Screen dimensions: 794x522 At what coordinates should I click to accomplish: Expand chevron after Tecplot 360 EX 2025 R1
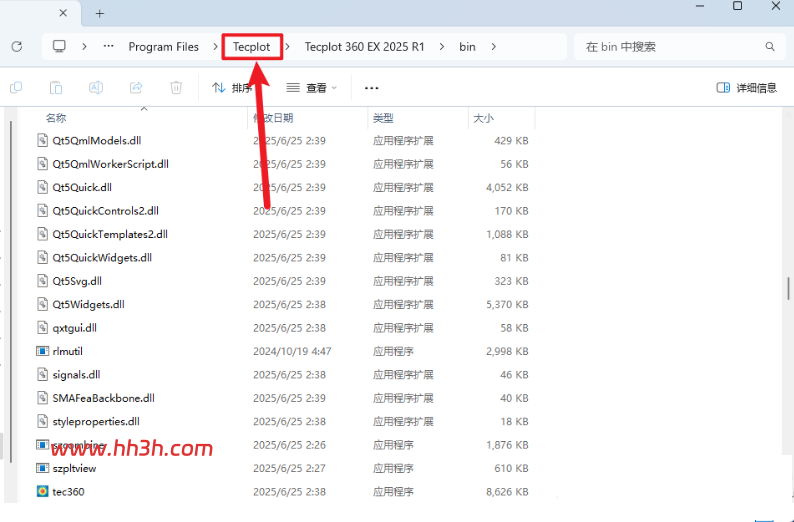point(442,47)
